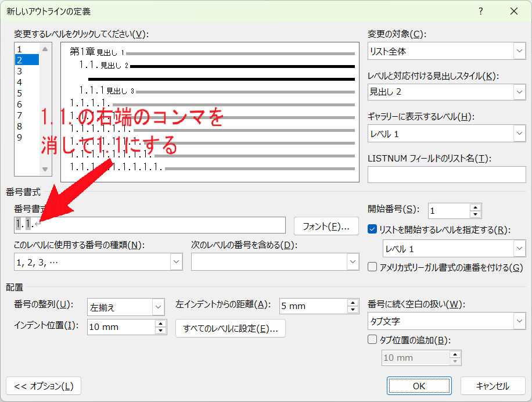Open the 変更の対象 dropdown showing リスト全体
The image size is (532, 402).
pyautogui.click(x=447, y=51)
